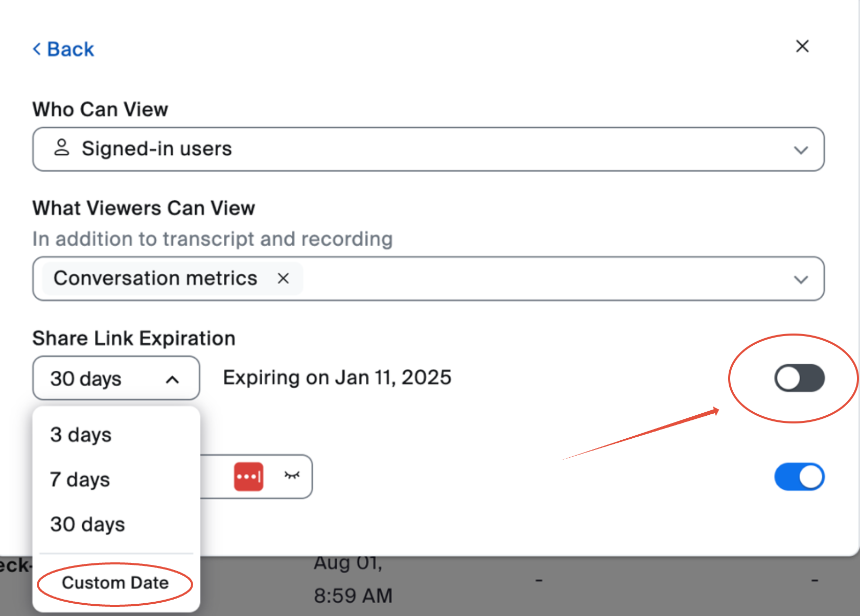The image size is (860, 616).
Task: Collapse the 30 days expiration dropdown
Action: coord(116,378)
